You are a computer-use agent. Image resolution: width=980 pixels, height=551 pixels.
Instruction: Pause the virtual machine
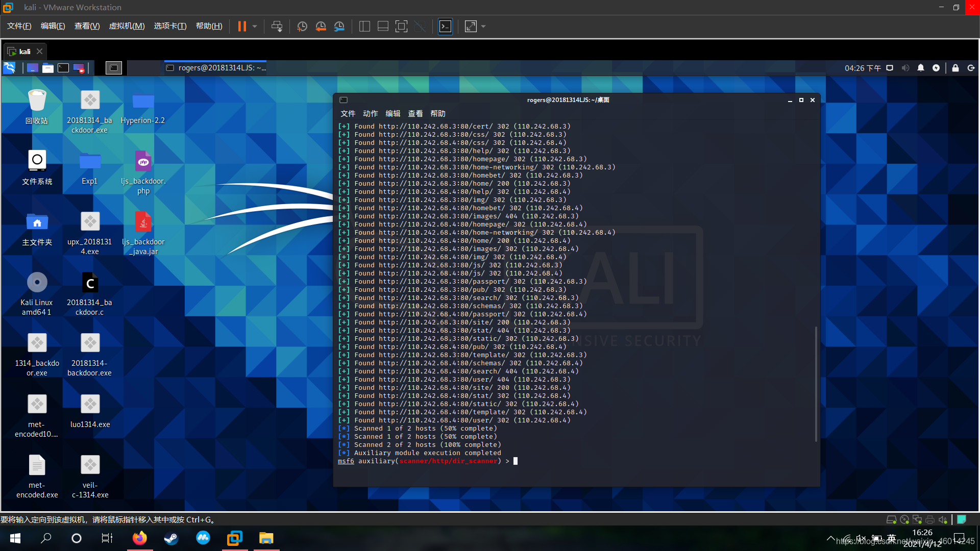pos(242,26)
